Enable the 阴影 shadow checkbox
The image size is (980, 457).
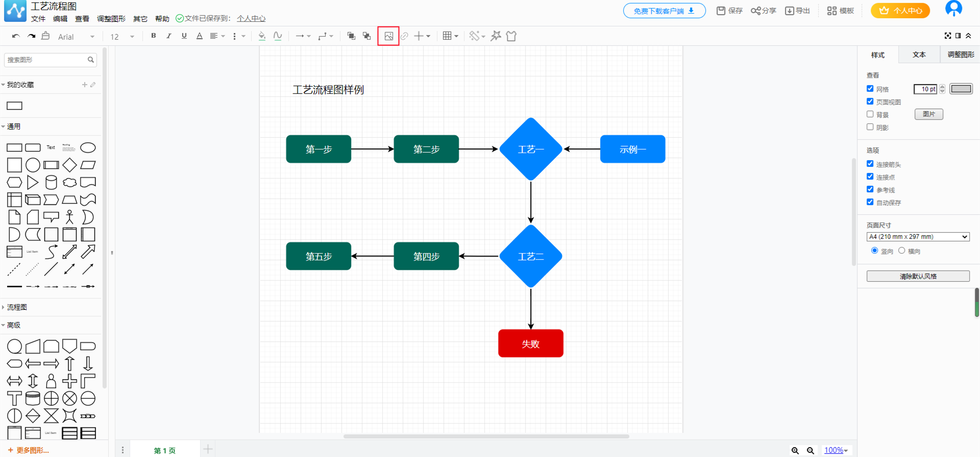click(x=870, y=127)
